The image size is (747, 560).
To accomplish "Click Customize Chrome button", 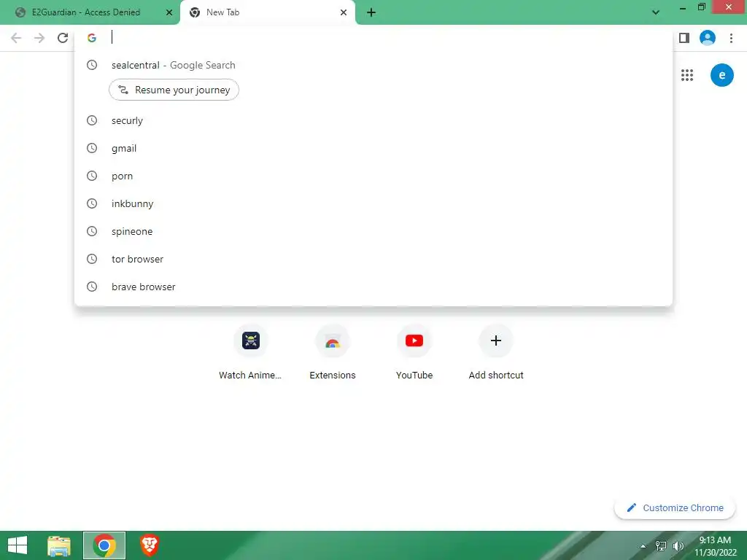I will coord(675,508).
